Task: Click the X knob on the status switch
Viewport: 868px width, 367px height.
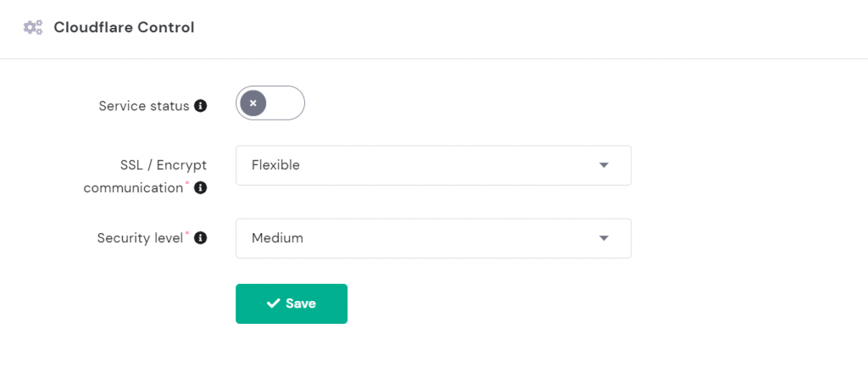Action: [253, 103]
